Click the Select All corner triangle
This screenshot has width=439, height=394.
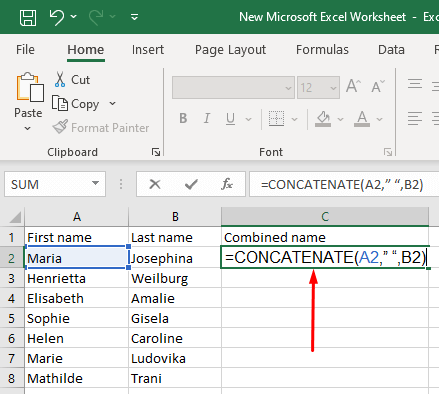[15, 217]
